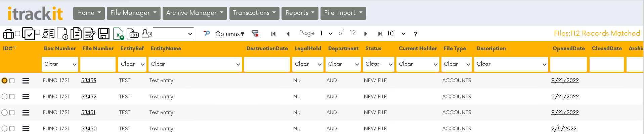Open the search view book icon
Image resolution: width=644 pixels, height=134 pixels.
pyautogui.click(x=48, y=34)
